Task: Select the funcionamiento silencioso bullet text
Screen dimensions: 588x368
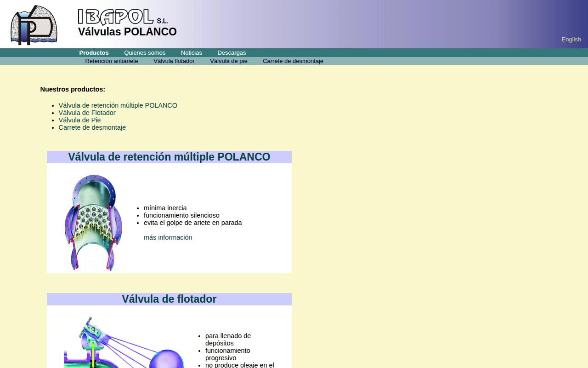Action: pos(181,215)
